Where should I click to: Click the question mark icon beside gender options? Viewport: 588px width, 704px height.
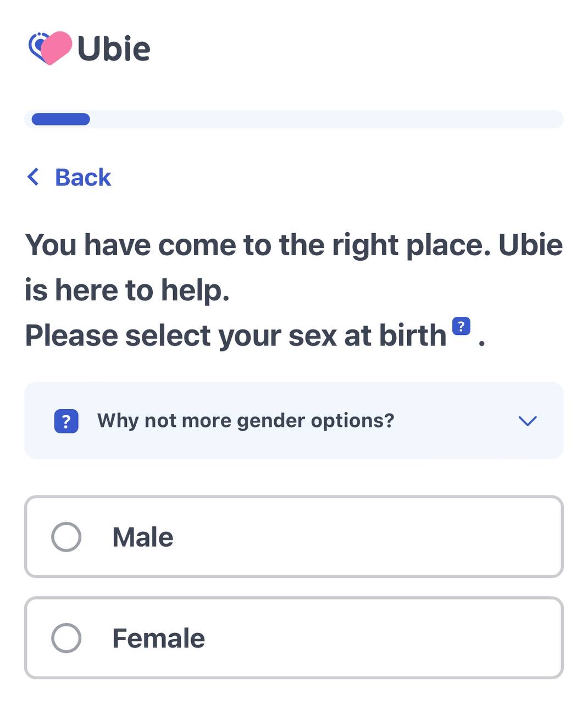(x=66, y=421)
